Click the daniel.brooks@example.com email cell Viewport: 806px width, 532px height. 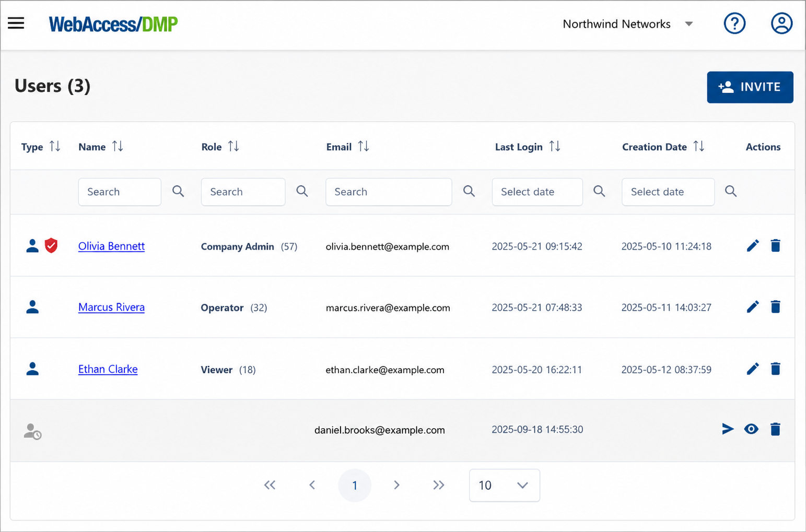380,430
